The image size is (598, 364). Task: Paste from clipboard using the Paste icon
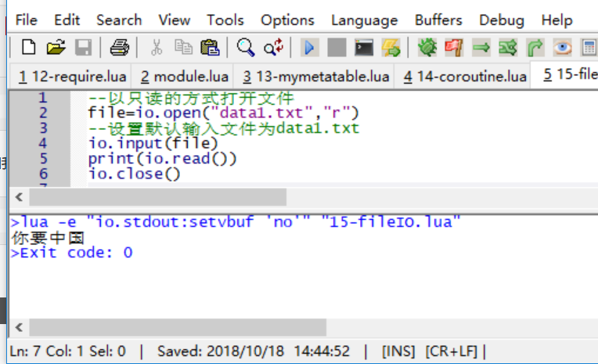(210, 48)
